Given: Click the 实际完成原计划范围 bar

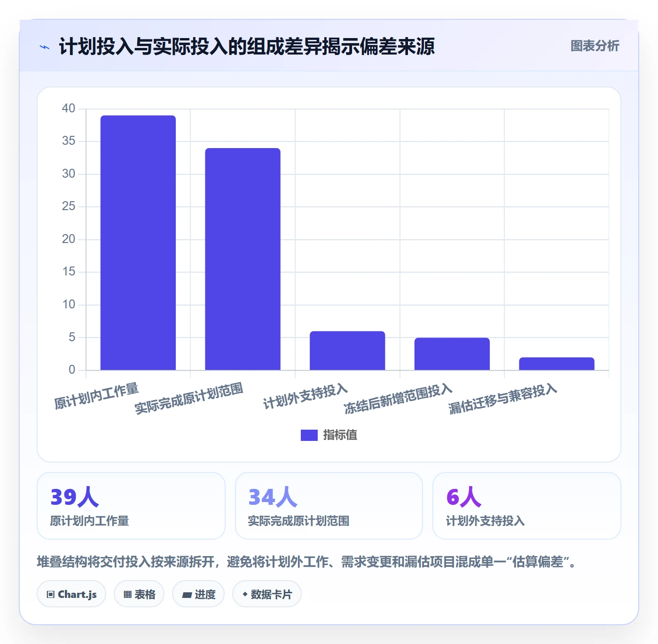Looking at the screenshot, I should [x=243, y=259].
